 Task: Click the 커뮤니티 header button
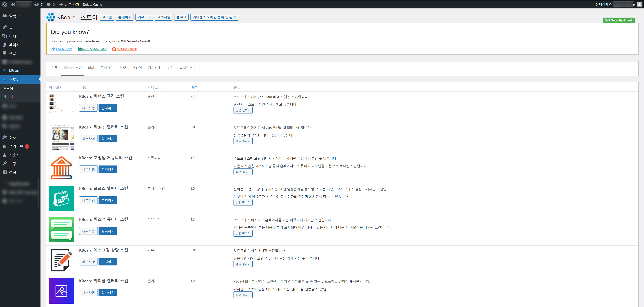pyautogui.click(x=144, y=17)
